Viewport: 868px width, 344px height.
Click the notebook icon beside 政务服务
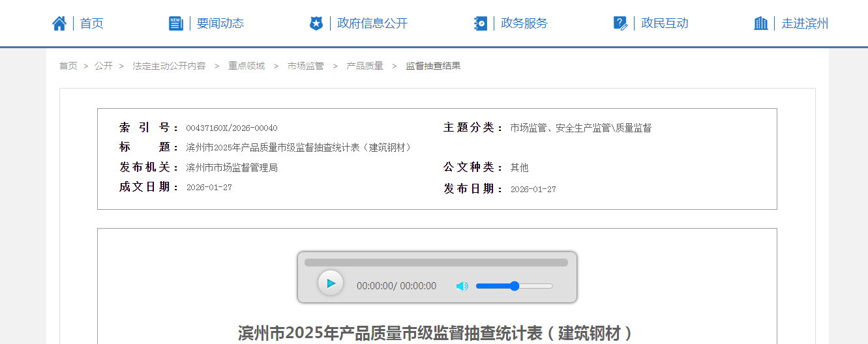pos(481,23)
